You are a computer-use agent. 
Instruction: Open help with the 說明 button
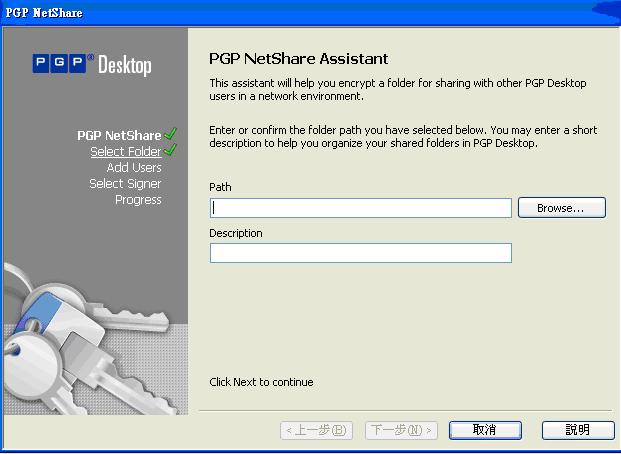tap(577, 430)
